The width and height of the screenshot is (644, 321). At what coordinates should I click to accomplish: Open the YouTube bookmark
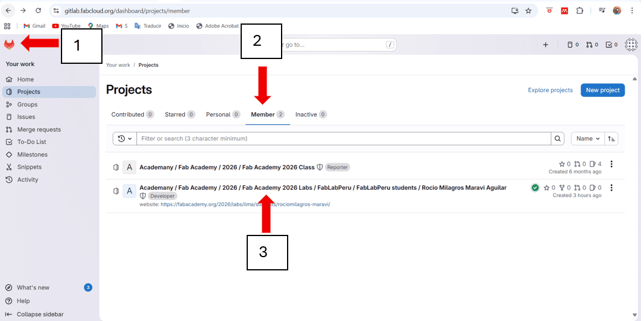tap(66, 26)
